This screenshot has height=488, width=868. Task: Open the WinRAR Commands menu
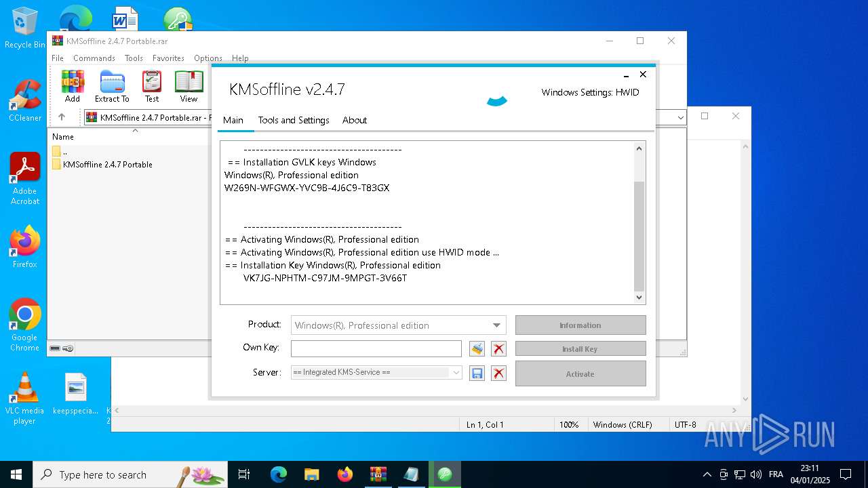(94, 58)
